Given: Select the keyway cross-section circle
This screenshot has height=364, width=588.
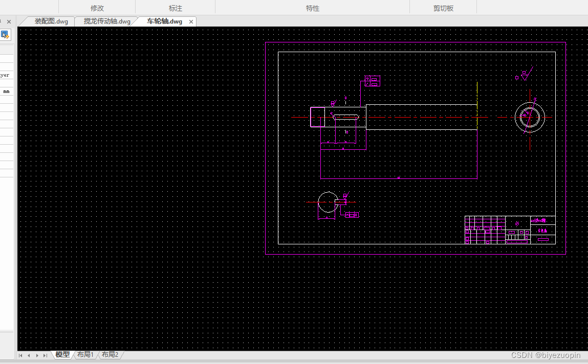Looking at the screenshot, I should tap(328, 202).
